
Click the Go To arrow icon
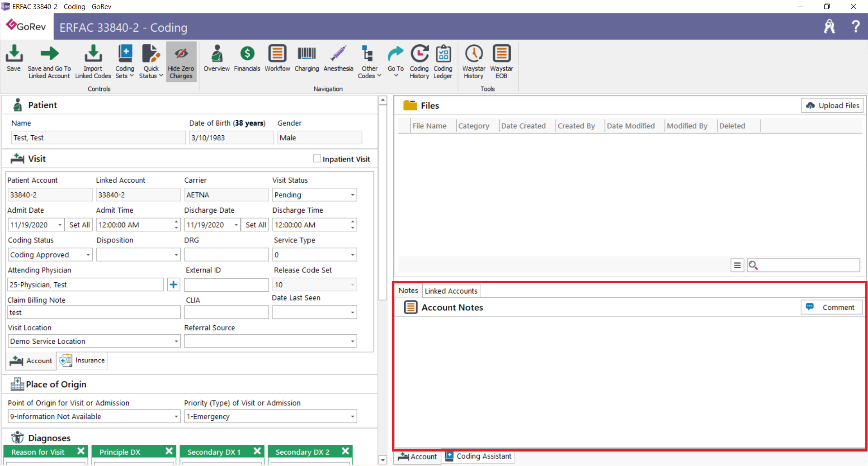click(396, 53)
